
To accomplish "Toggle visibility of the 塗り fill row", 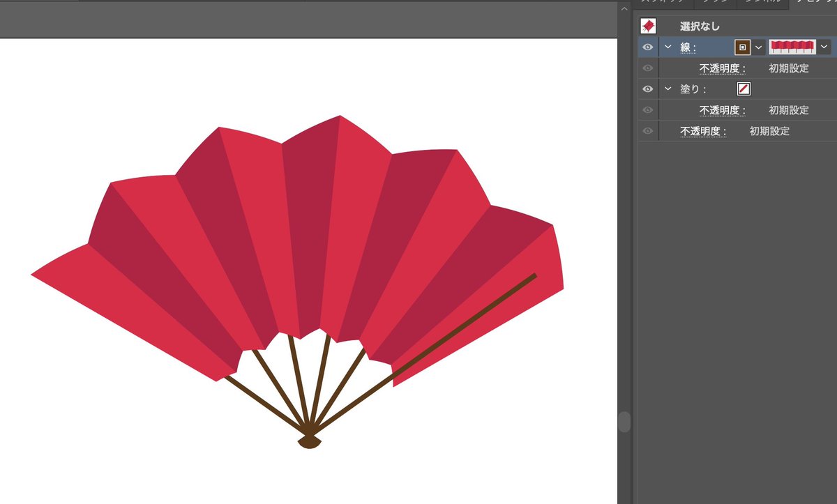I will pyautogui.click(x=648, y=89).
